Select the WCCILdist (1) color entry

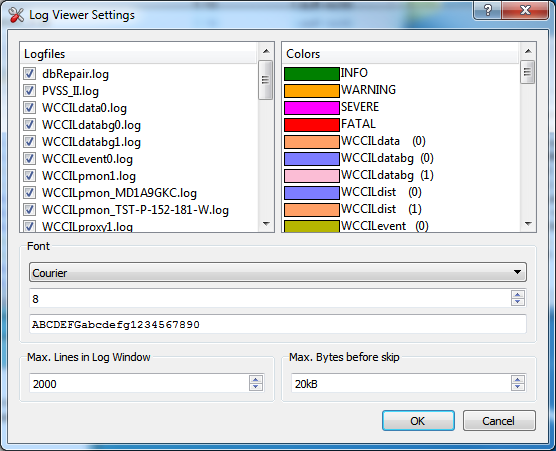(x=381, y=209)
